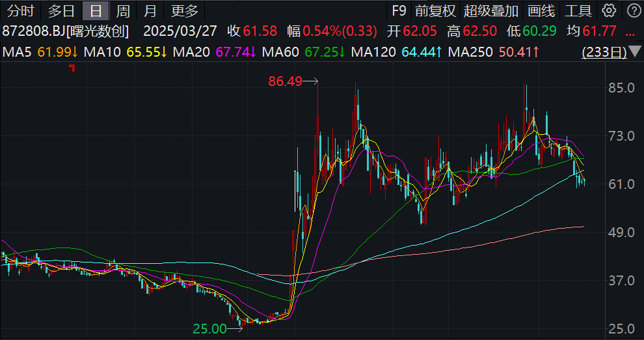Click the 61.0 price axis label

click(621, 184)
